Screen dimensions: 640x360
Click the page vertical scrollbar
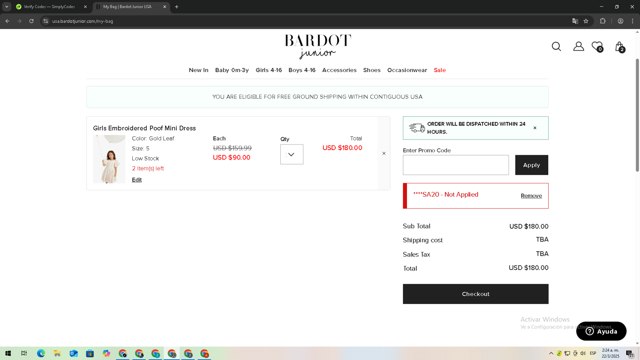click(637, 115)
